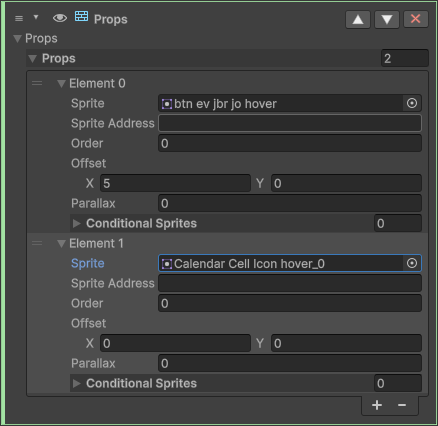438x426 pixels.
Task: Open object picker for Calendar Cell Icon hover_0 sprite
Action: 412,263
